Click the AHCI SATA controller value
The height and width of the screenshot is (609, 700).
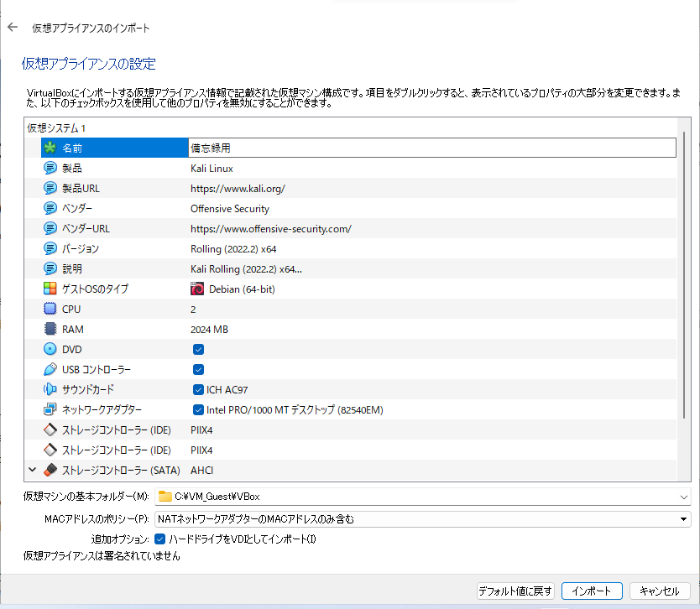click(x=201, y=471)
